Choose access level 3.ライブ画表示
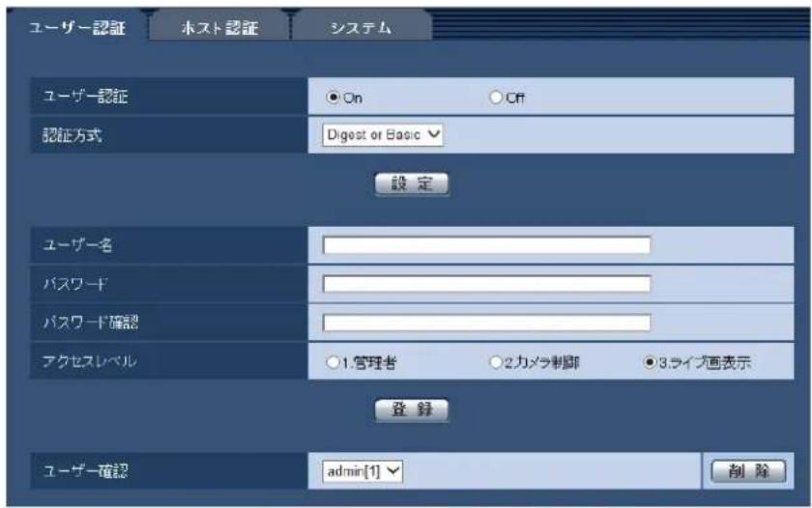Screen dimensions: 812x508 click(650, 362)
